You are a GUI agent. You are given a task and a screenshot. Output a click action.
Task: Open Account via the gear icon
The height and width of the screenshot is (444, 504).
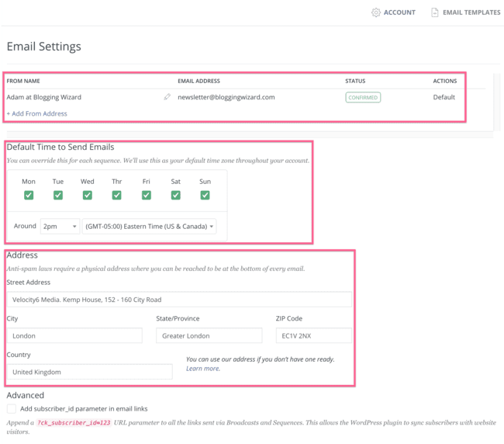tap(375, 12)
